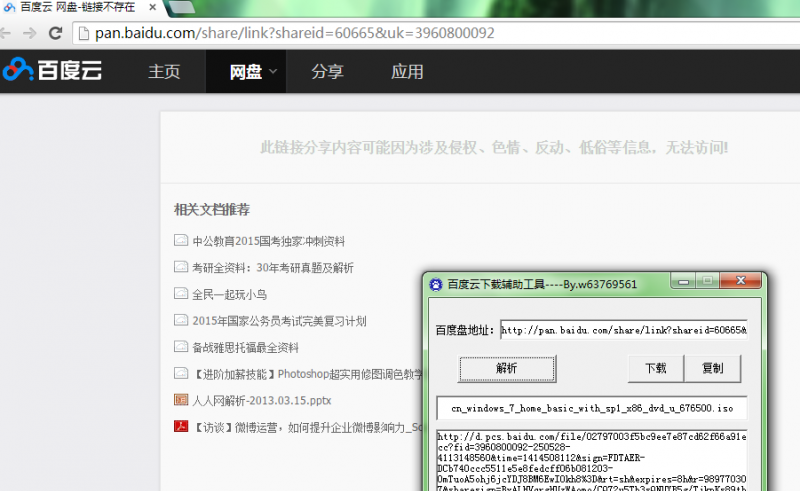Select the 百度云 网盘 browser tab
The image size is (800, 491).
click(77, 7)
